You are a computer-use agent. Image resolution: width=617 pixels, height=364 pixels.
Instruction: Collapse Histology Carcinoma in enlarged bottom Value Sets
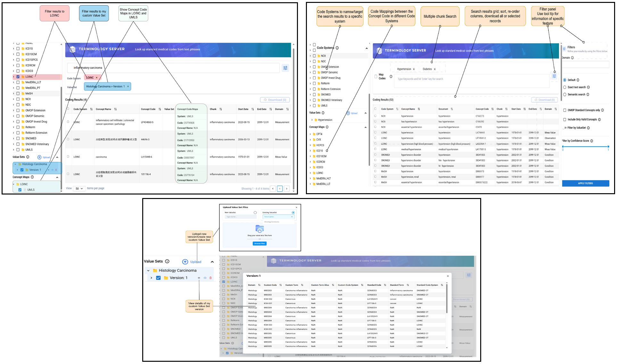pos(148,271)
